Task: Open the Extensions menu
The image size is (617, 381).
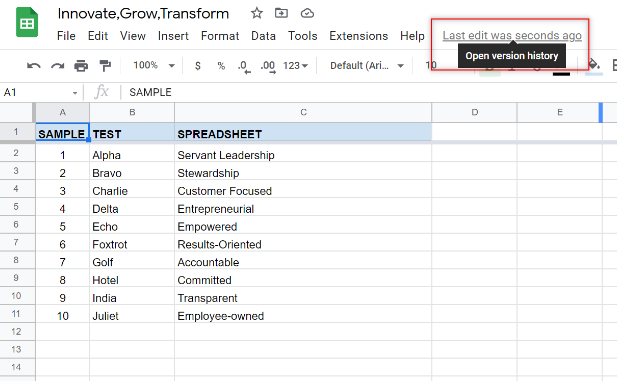Action: pos(358,36)
